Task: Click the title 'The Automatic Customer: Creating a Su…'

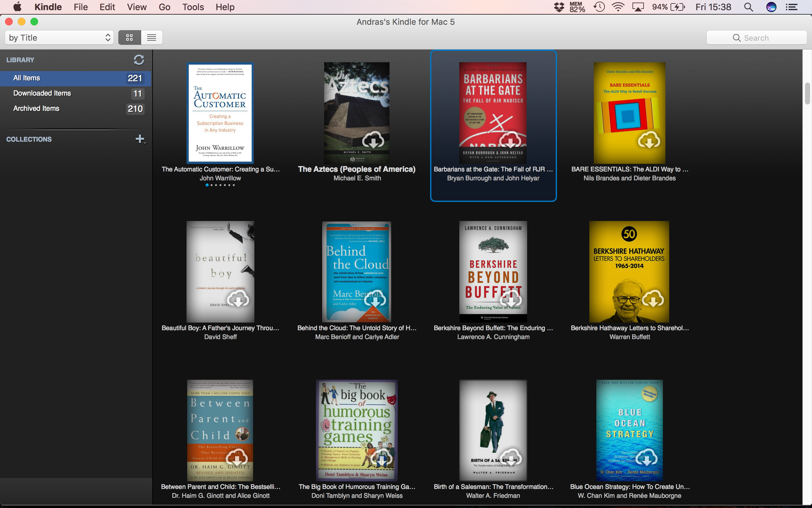Action: pos(220,169)
